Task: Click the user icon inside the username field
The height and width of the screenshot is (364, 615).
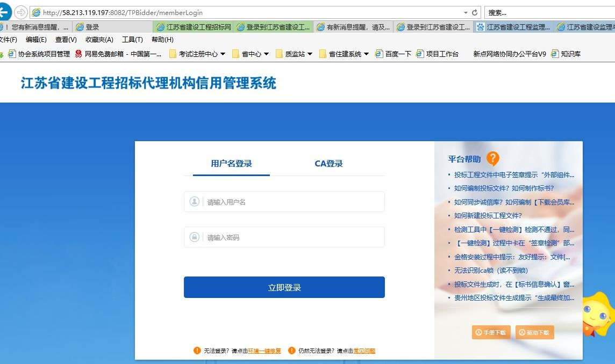Action: [x=195, y=201]
